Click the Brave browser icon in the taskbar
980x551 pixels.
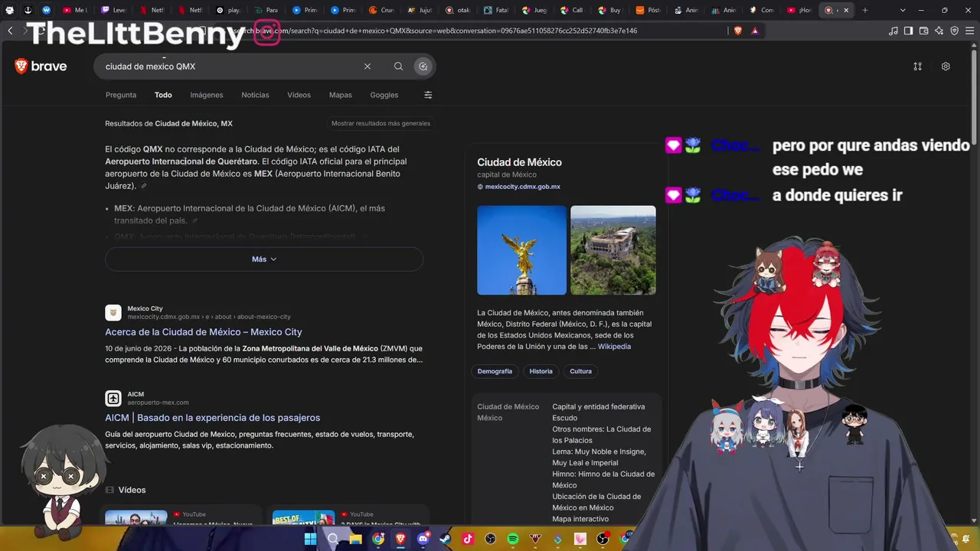[x=400, y=539]
